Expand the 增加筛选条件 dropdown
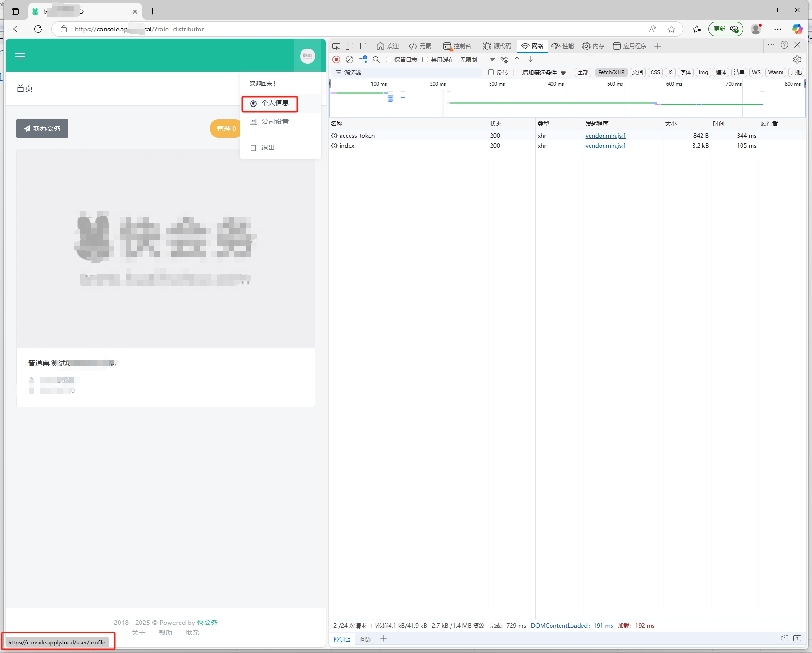This screenshot has height=653, width=812. [x=544, y=72]
